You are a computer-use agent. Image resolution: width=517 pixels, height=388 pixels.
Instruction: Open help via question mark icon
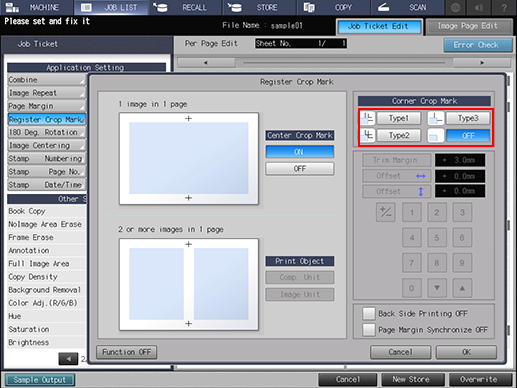click(x=504, y=7)
